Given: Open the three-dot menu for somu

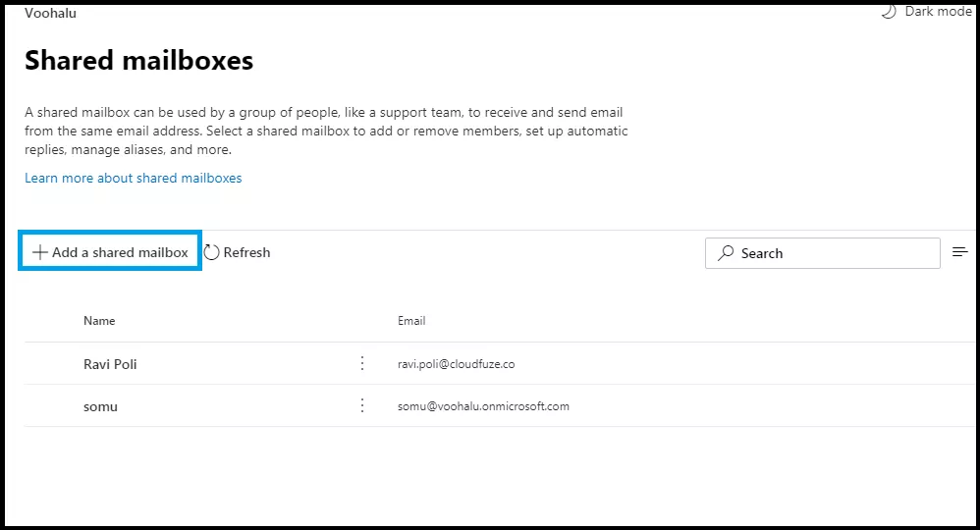Looking at the screenshot, I should tap(362, 406).
